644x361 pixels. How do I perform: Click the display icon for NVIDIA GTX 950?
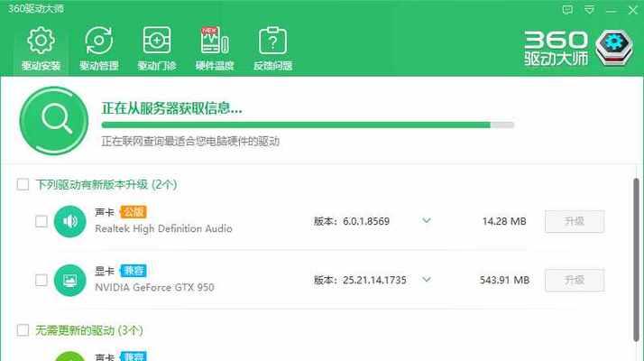(69, 281)
